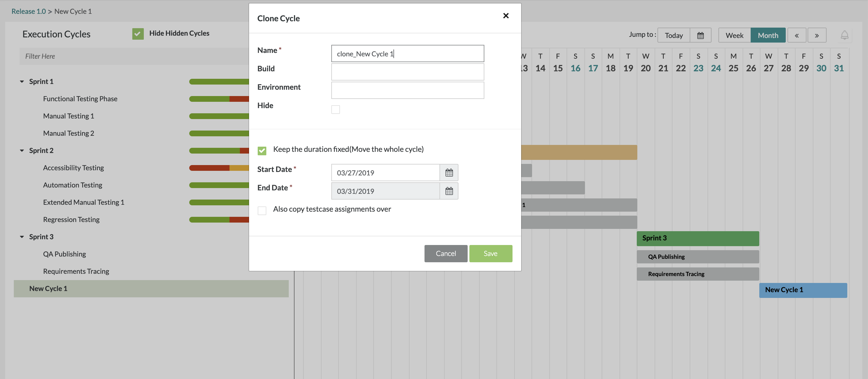
Task: Close the Clone Cycle dialog
Action: 505,16
